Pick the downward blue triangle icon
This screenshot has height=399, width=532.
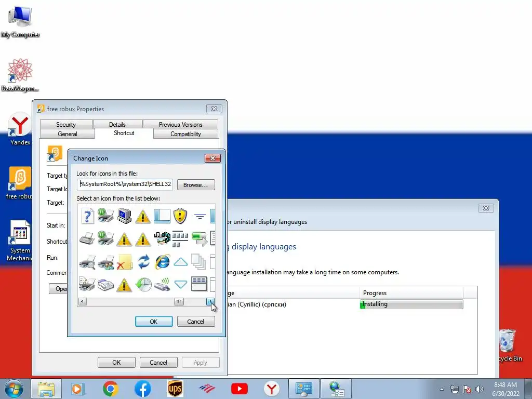(x=180, y=284)
